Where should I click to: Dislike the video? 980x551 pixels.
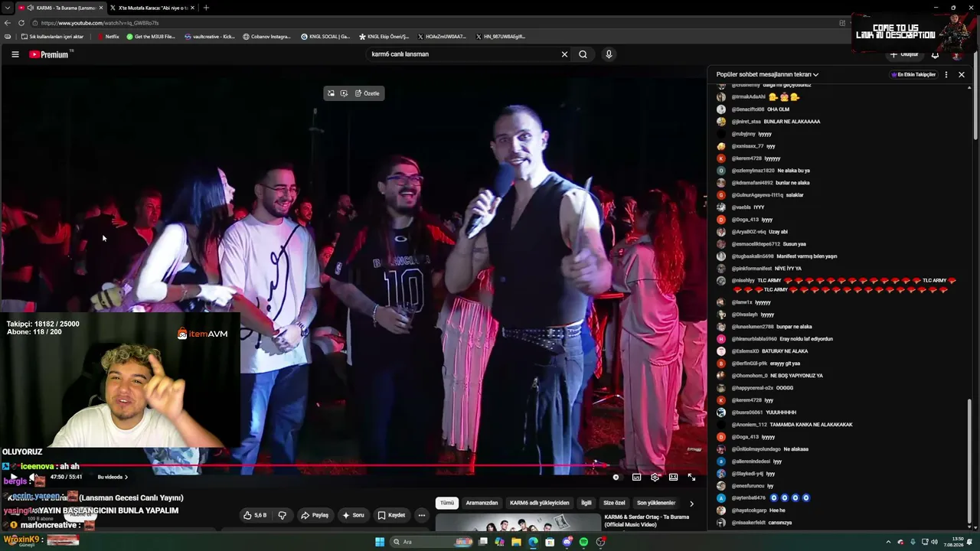[282, 515]
